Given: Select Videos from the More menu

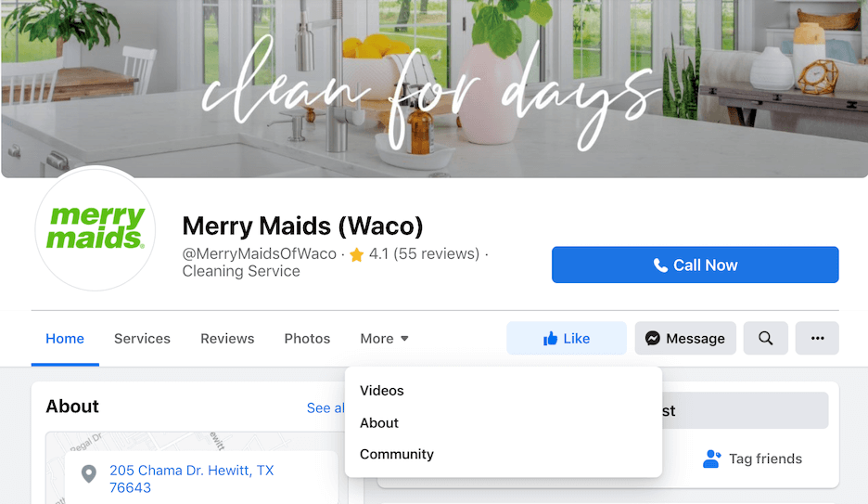Looking at the screenshot, I should [381, 391].
